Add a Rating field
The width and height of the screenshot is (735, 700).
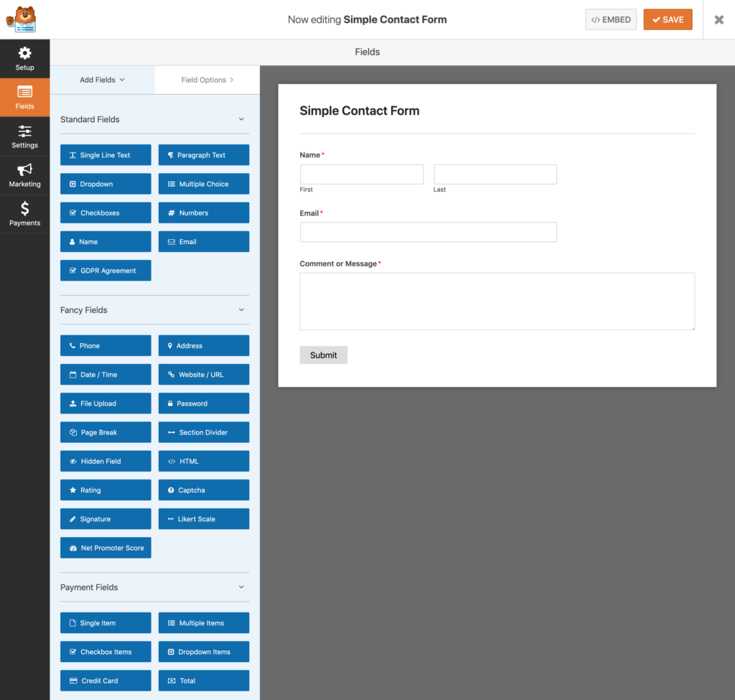pos(106,490)
